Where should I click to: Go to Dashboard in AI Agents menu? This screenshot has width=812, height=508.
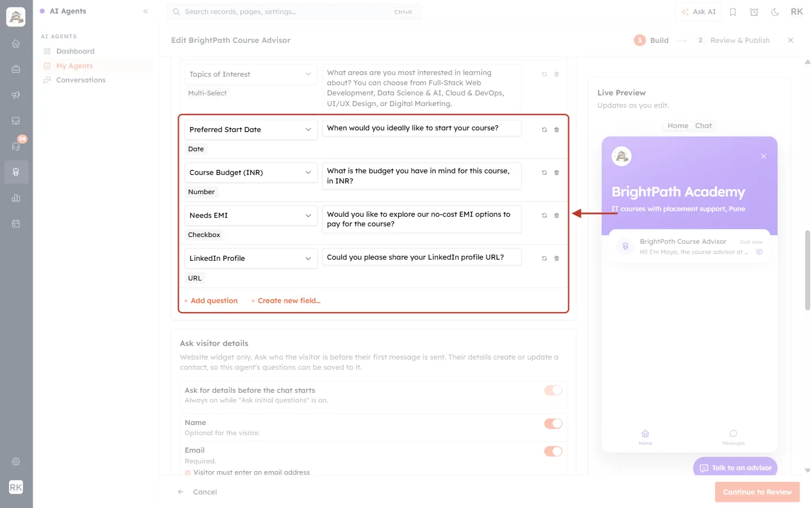click(x=75, y=51)
